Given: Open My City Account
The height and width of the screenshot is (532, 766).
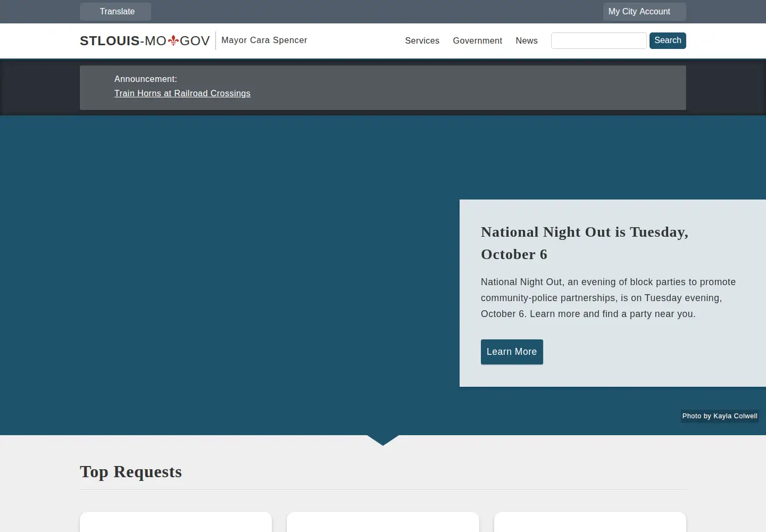Looking at the screenshot, I should point(644,12).
